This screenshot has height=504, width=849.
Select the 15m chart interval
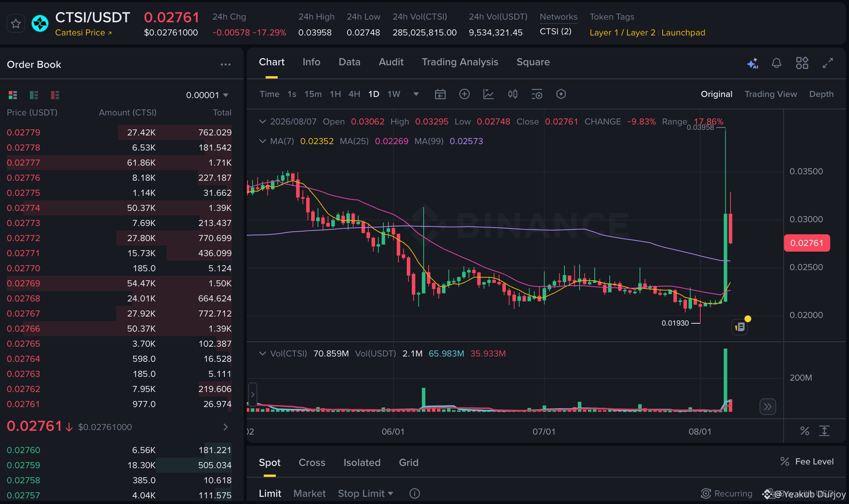point(313,94)
